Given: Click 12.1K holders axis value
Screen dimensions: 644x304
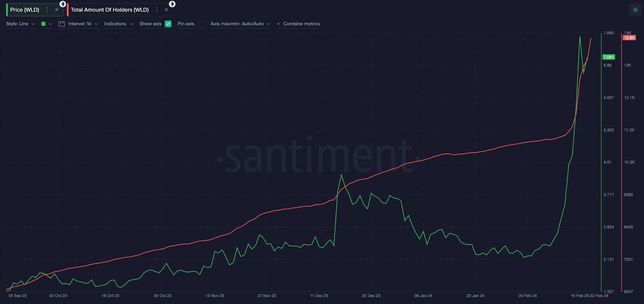Looking at the screenshot, I should tap(630, 98).
